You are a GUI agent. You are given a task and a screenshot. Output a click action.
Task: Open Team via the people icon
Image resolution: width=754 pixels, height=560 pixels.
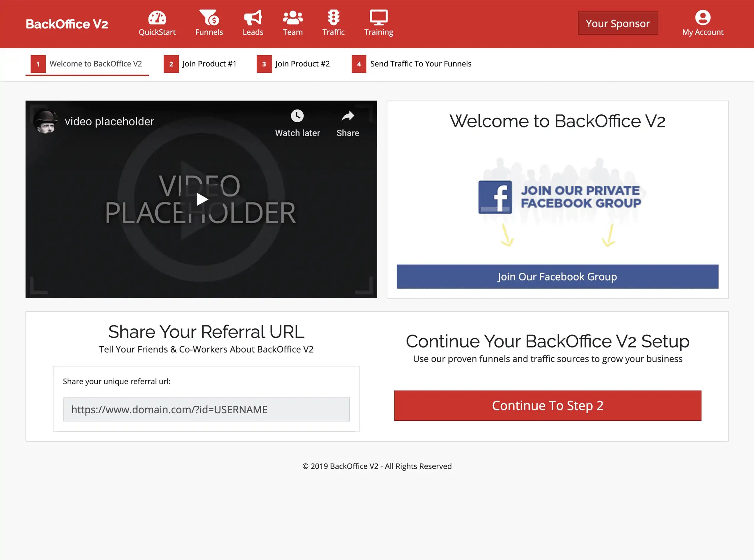coord(293,18)
